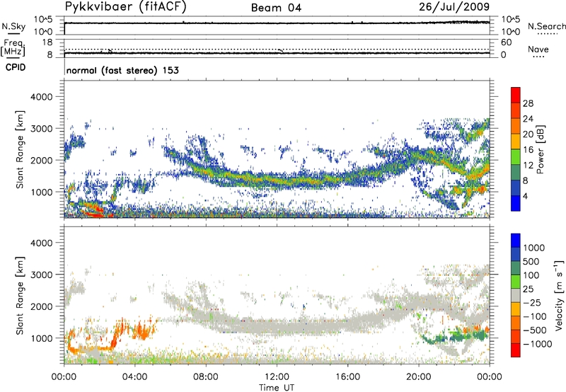This screenshot has height=392, width=566.
Task: Click 'Slant Range [km]' label of the velocity panel
Action: tap(20, 295)
